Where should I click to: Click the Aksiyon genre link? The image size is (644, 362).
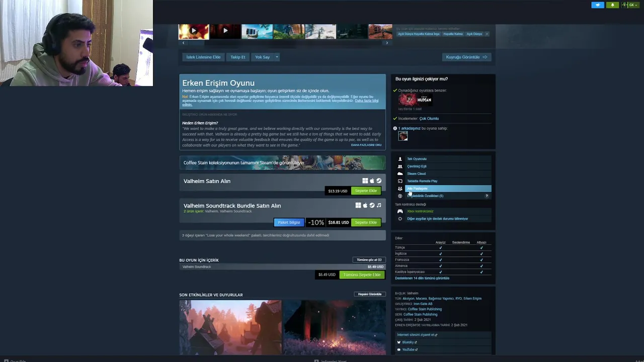tap(408, 299)
